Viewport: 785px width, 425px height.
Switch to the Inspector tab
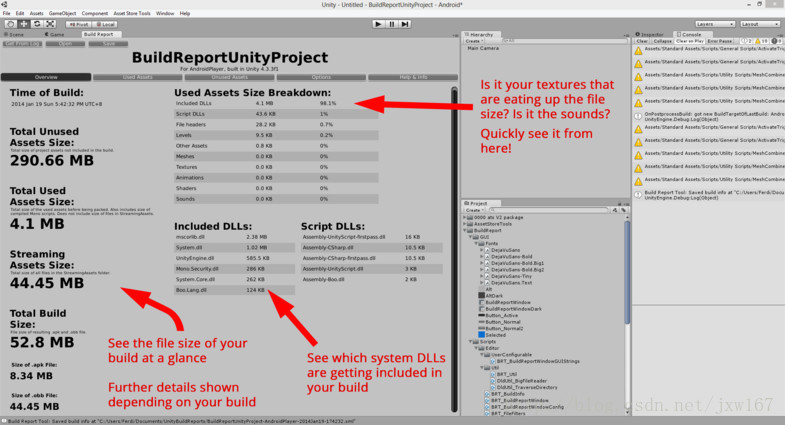tap(650, 35)
